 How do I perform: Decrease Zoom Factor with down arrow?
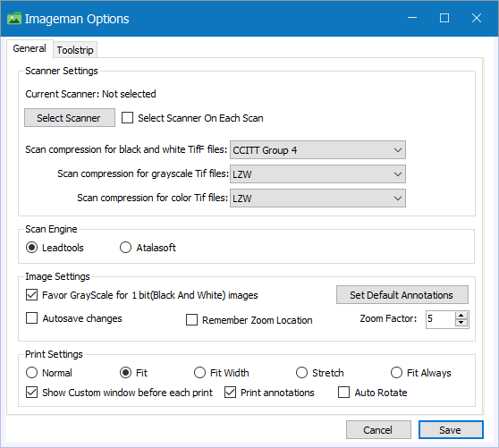click(x=461, y=323)
